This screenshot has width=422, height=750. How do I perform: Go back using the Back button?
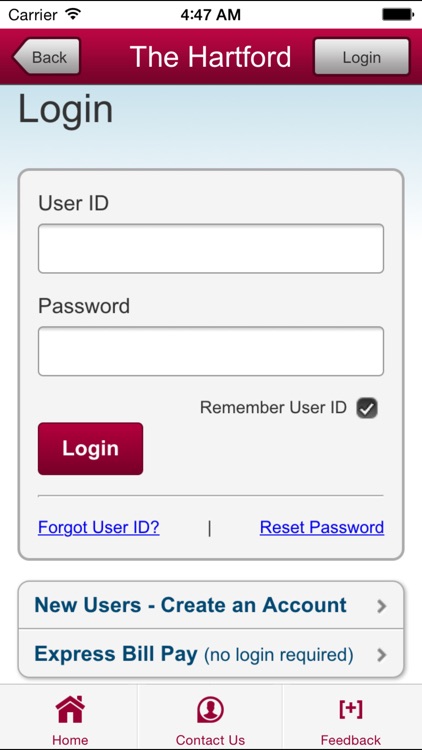[46, 57]
